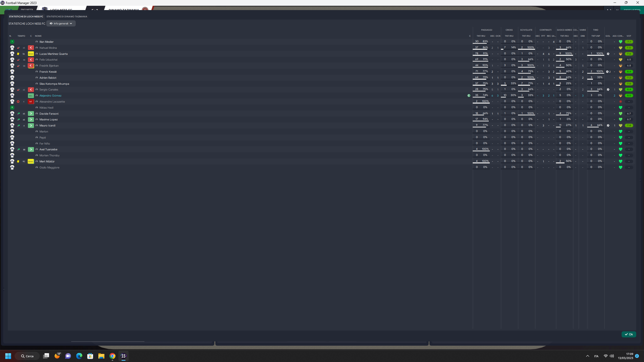The height and width of the screenshot is (362, 644).
Task: Click the red Inf injury badge for Alexandre Lacazette
Action: 31,102
